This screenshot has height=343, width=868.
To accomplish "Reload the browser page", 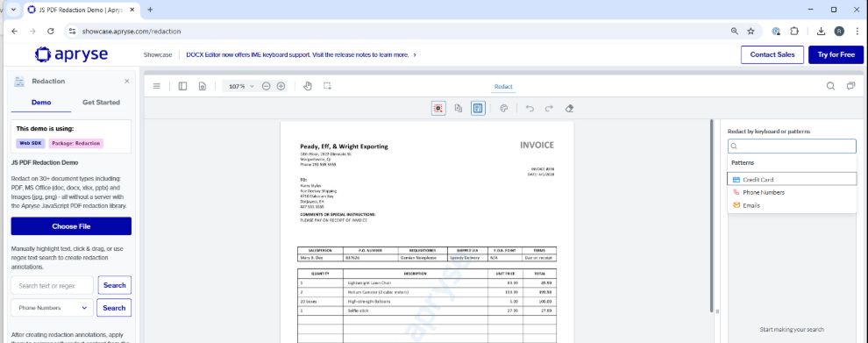I will [50, 32].
